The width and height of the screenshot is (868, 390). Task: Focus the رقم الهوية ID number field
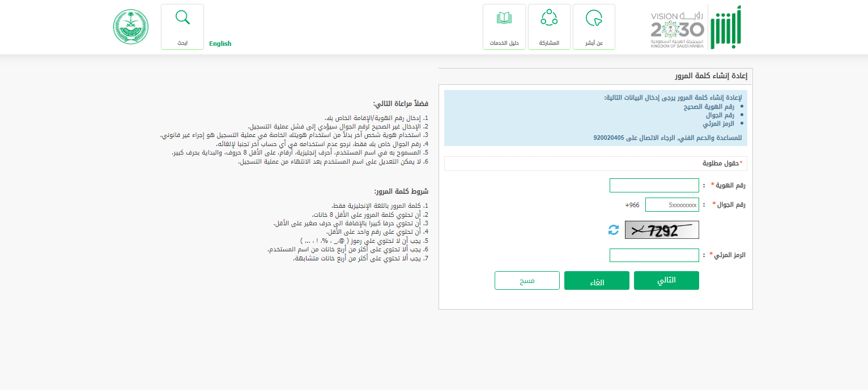654,186
